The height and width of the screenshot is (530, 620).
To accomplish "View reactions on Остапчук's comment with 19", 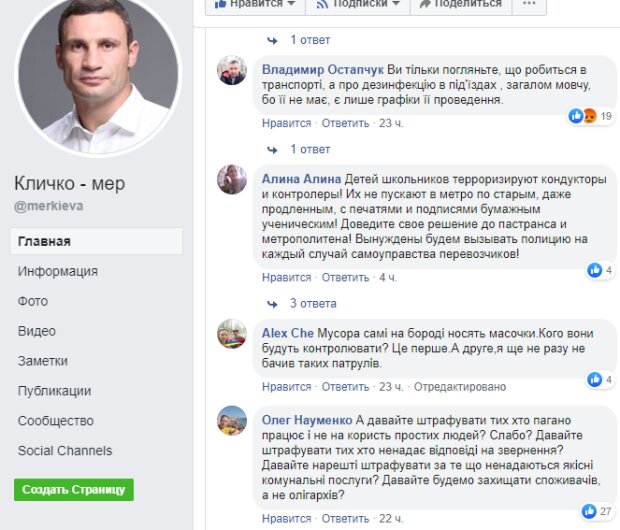I will click(x=591, y=116).
